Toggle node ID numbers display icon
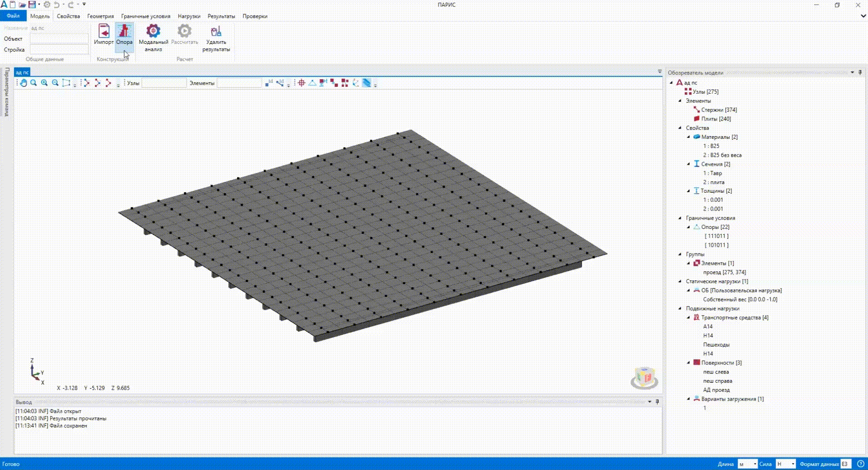868x470 pixels. pos(269,83)
